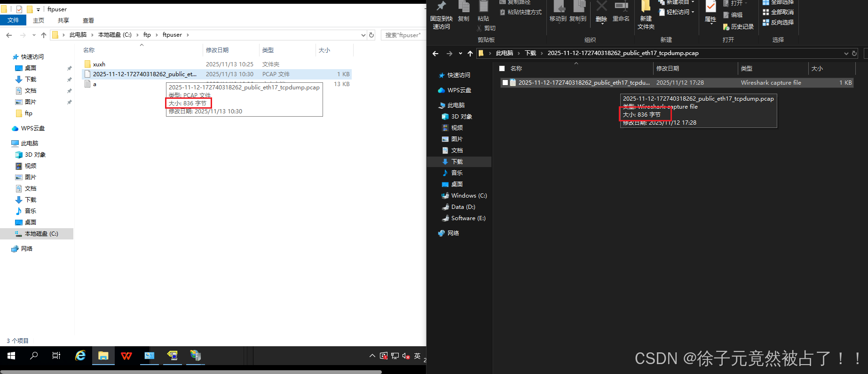Open 本地磁盘 (C:) in ftpuser sidebar

(x=41, y=234)
